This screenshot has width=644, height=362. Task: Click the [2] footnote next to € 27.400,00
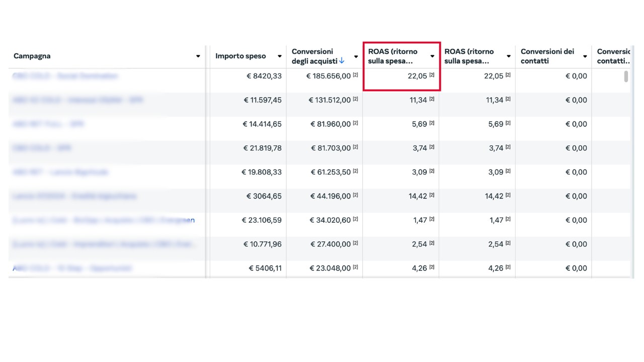(x=355, y=244)
